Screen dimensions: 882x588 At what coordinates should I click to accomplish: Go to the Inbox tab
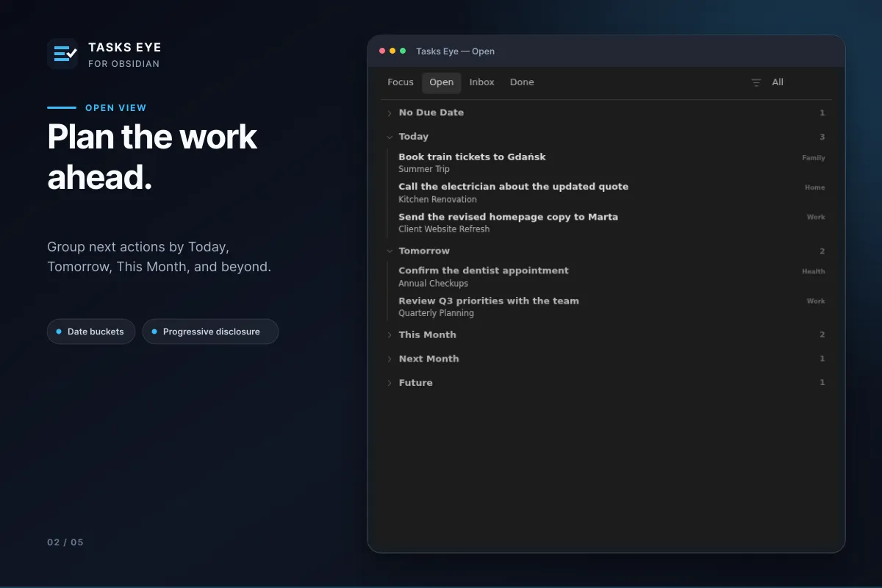tap(482, 82)
